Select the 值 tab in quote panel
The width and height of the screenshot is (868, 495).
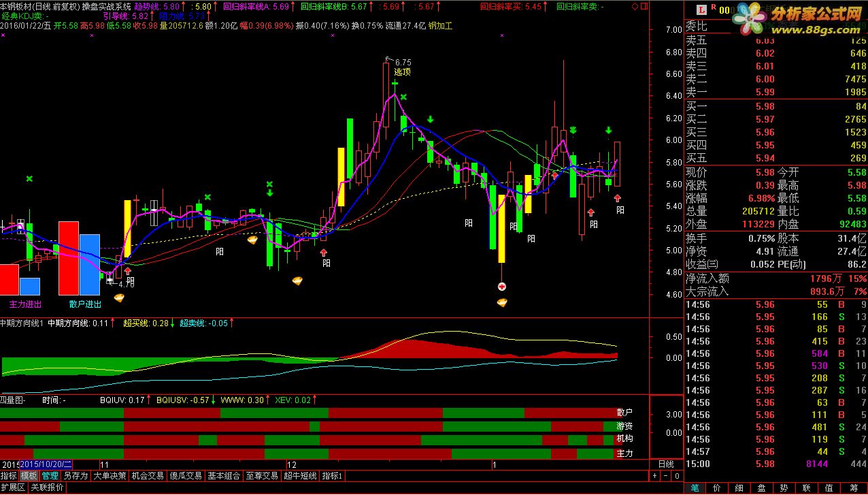pyautogui.click(x=829, y=488)
